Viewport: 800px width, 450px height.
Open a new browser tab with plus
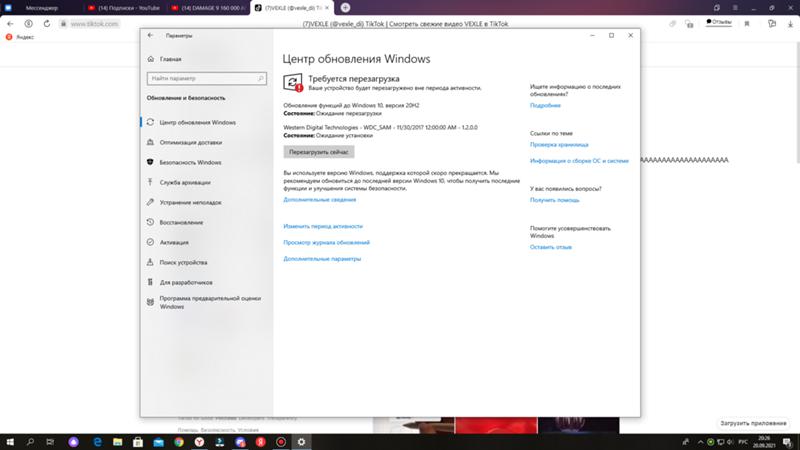click(x=345, y=8)
